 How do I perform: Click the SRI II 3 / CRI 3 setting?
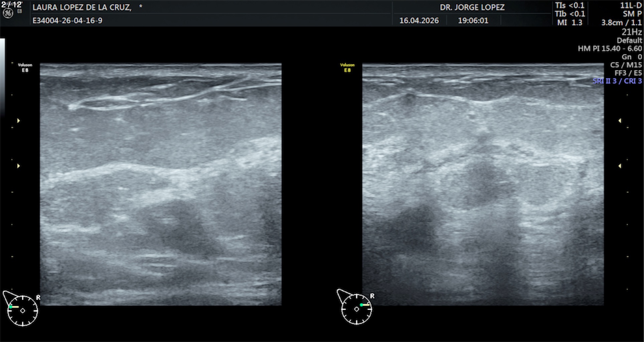point(617,81)
